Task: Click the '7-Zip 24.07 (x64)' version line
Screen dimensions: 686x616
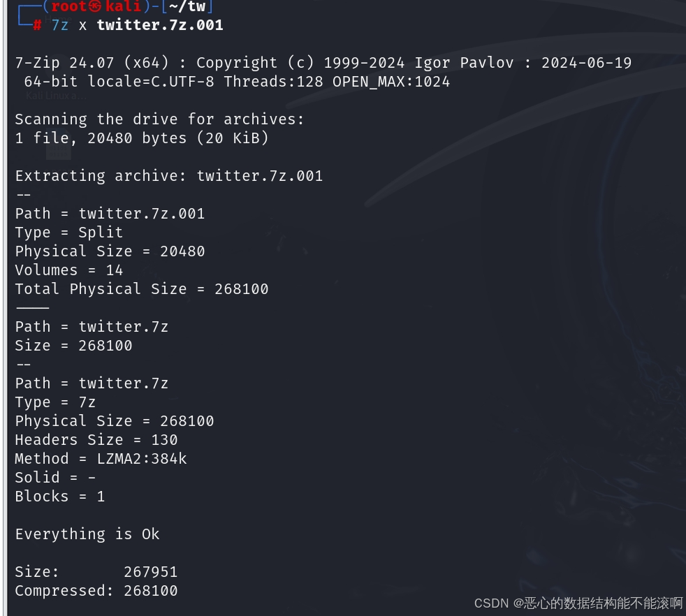Action: (x=323, y=63)
